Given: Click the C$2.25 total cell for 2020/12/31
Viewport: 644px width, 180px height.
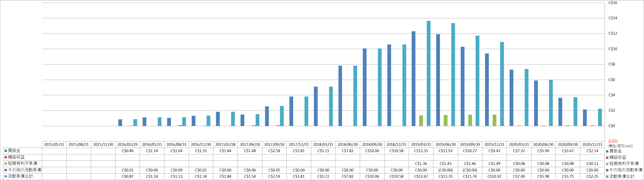Looking at the screenshot, I should (x=592, y=176).
